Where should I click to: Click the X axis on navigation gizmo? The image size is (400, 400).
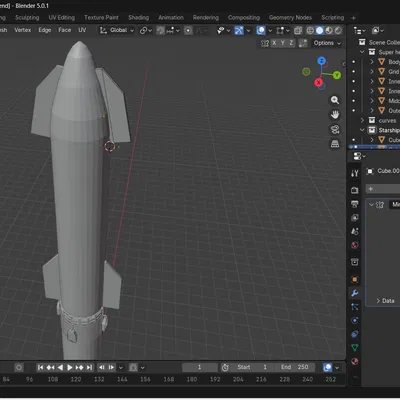click(x=318, y=82)
